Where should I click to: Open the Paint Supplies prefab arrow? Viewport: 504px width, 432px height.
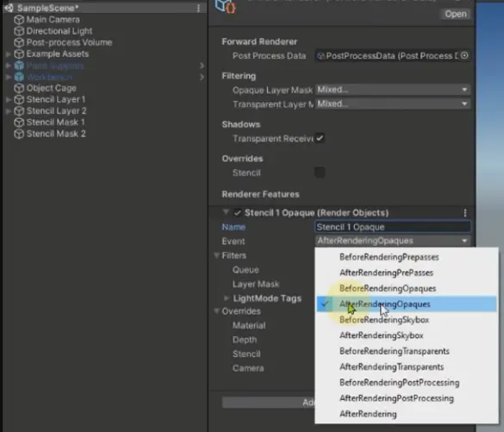202,66
